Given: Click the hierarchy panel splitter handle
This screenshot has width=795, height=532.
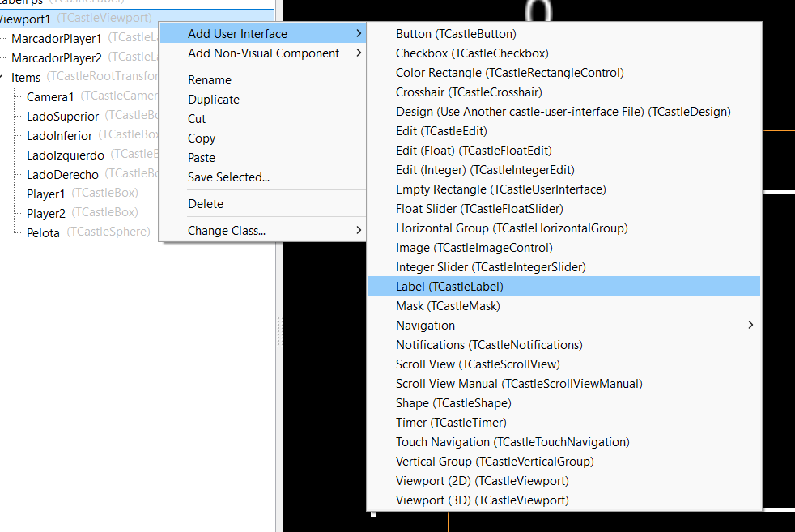Looking at the screenshot, I should click(x=278, y=332).
